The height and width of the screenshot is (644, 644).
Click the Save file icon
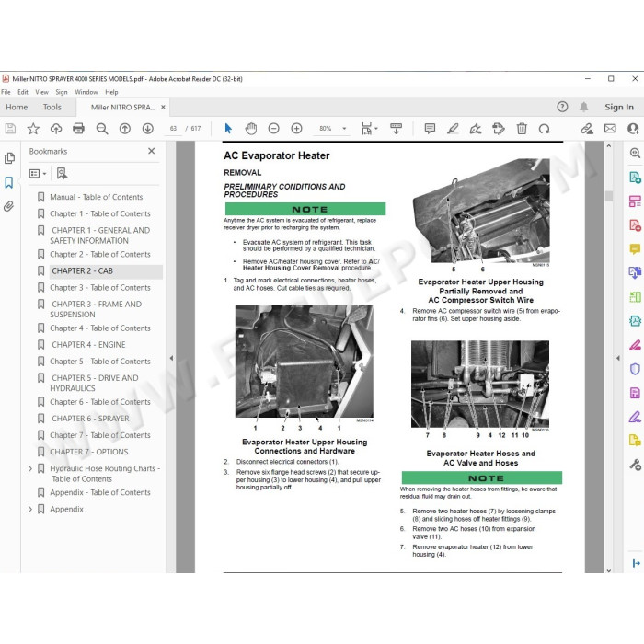pos(10,129)
